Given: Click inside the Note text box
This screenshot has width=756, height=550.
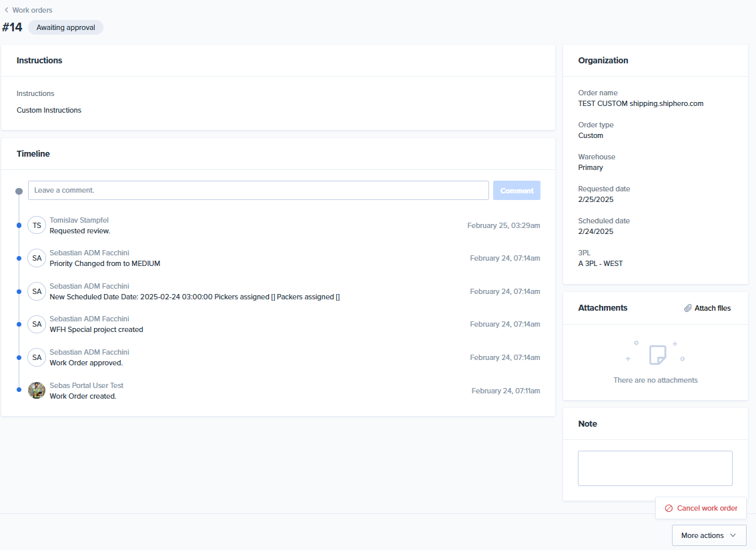Looking at the screenshot, I should 655,468.
